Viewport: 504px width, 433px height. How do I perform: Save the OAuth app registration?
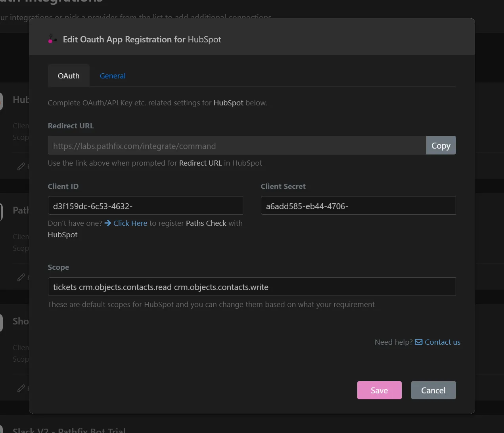[379, 390]
